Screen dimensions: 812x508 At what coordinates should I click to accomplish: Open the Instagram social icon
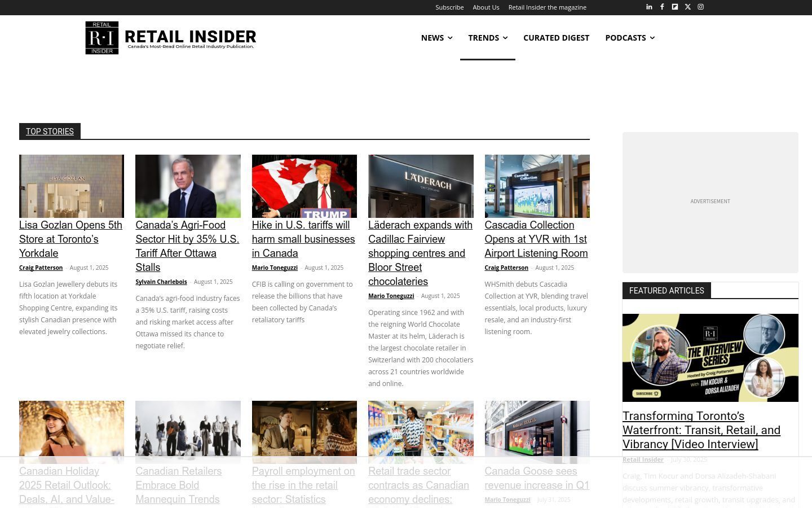tap(701, 7)
